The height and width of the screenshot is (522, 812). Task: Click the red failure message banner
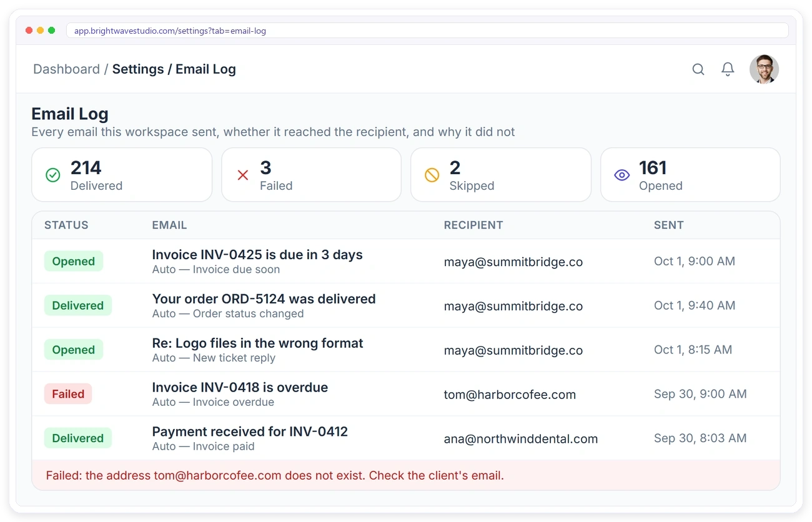click(x=406, y=475)
